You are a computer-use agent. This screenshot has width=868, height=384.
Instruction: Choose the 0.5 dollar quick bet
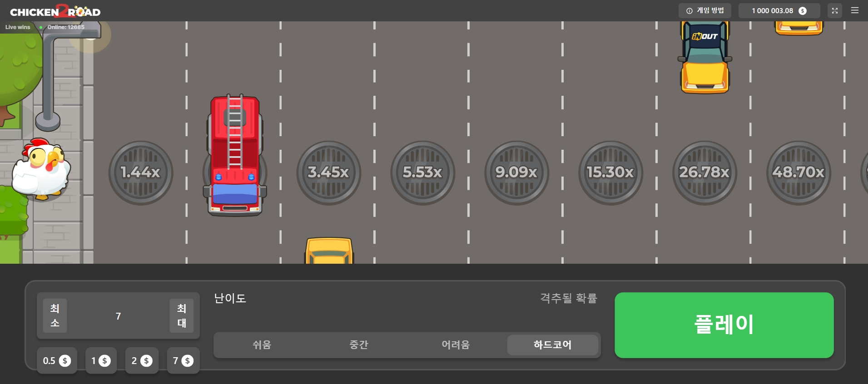coord(57,361)
